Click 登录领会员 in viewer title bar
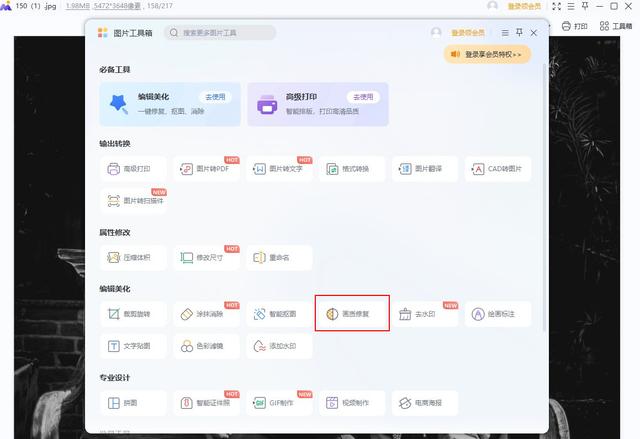Image resolution: width=640 pixels, height=439 pixels. point(524,6)
